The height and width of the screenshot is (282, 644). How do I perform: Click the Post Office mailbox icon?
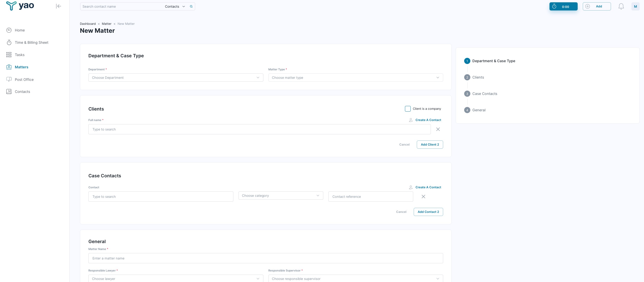[x=9, y=80]
